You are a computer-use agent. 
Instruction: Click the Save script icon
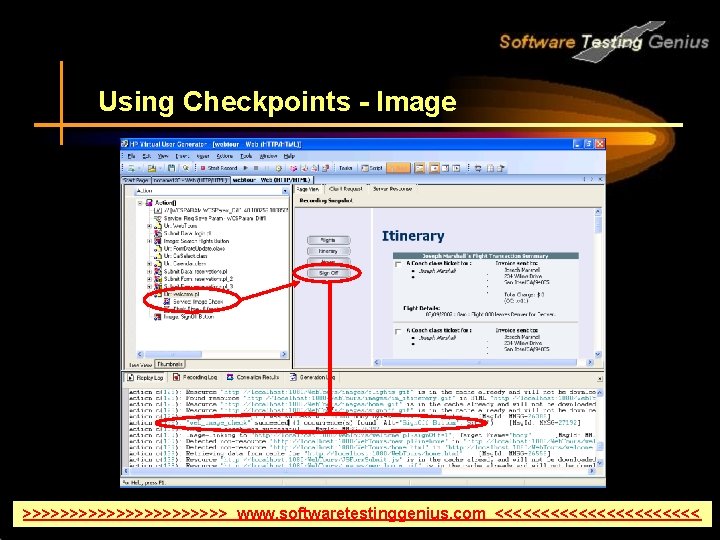[171, 169]
